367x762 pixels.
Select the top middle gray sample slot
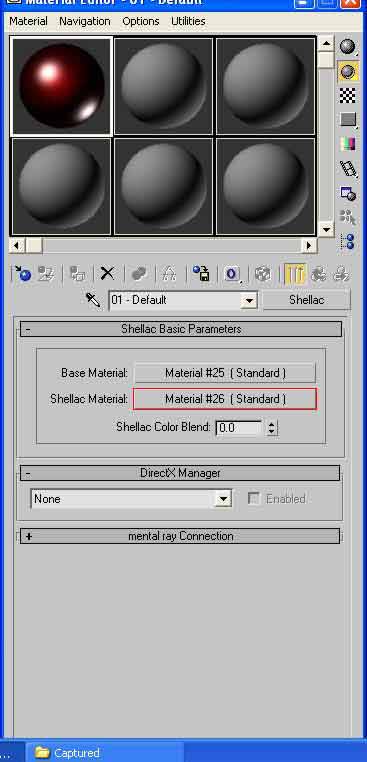[164, 86]
